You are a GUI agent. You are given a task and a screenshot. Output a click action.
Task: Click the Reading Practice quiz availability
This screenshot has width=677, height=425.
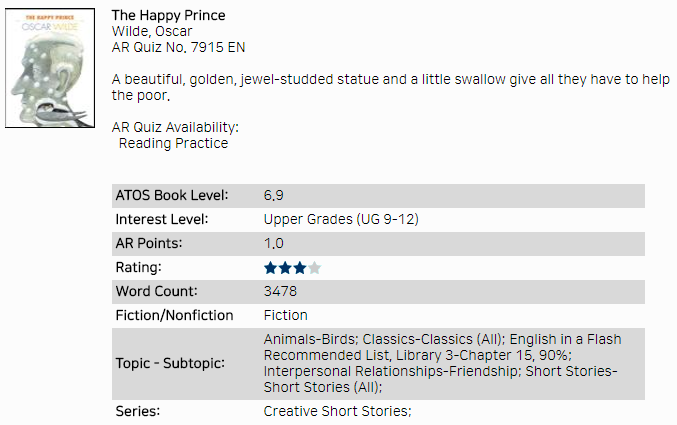point(173,143)
